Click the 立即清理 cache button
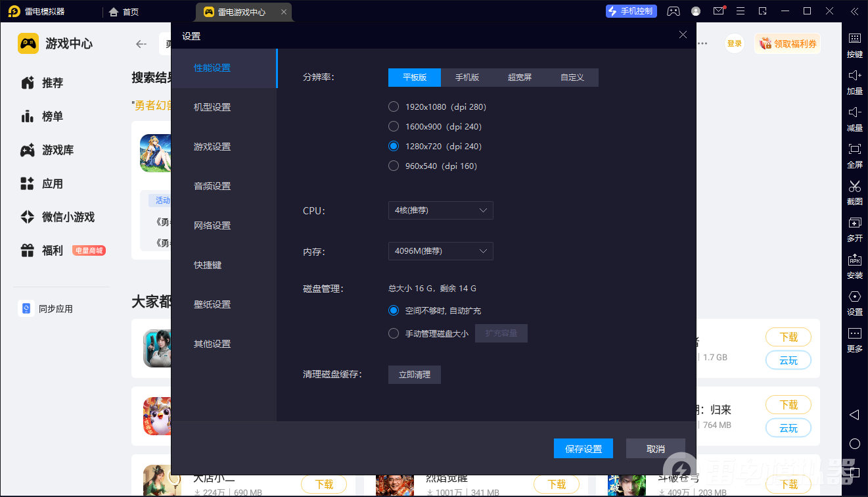The height and width of the screenshot is (497, 868). (415, 375)
